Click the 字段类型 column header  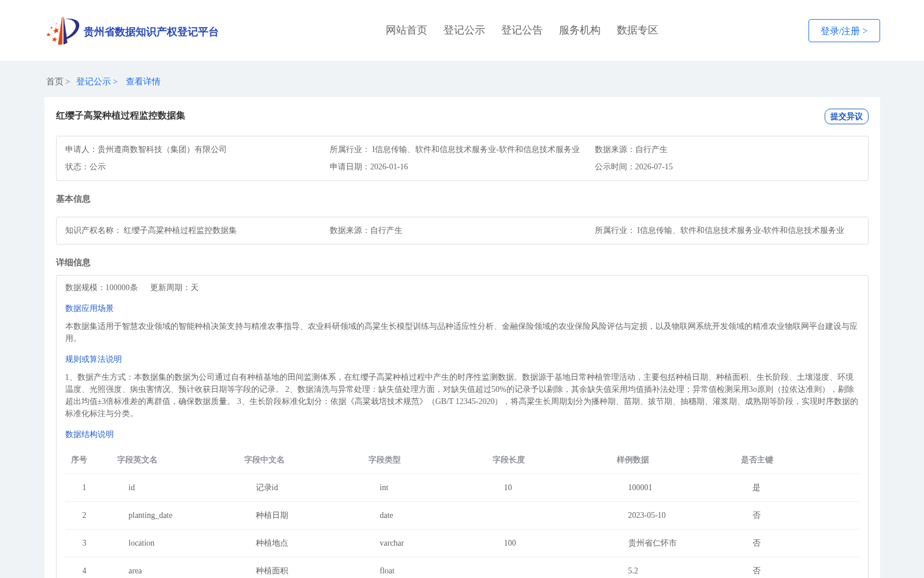(x=385, y=460)
